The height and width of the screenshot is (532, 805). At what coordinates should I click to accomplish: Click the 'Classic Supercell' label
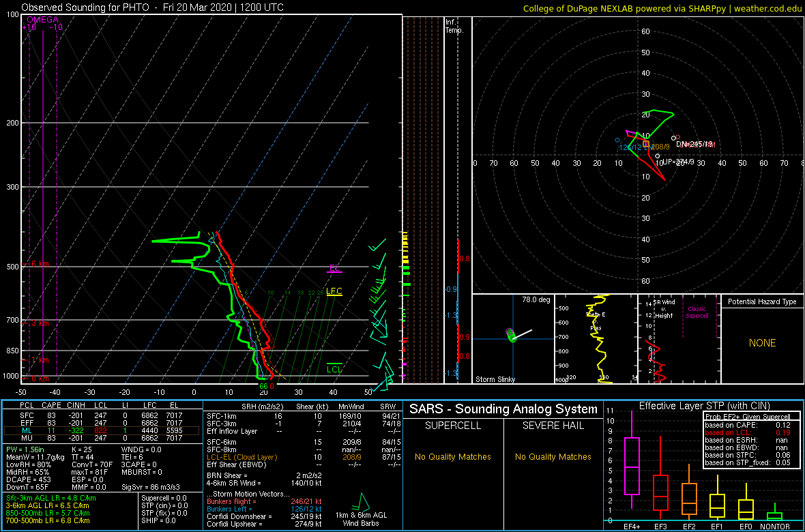[x=697, y=312]
